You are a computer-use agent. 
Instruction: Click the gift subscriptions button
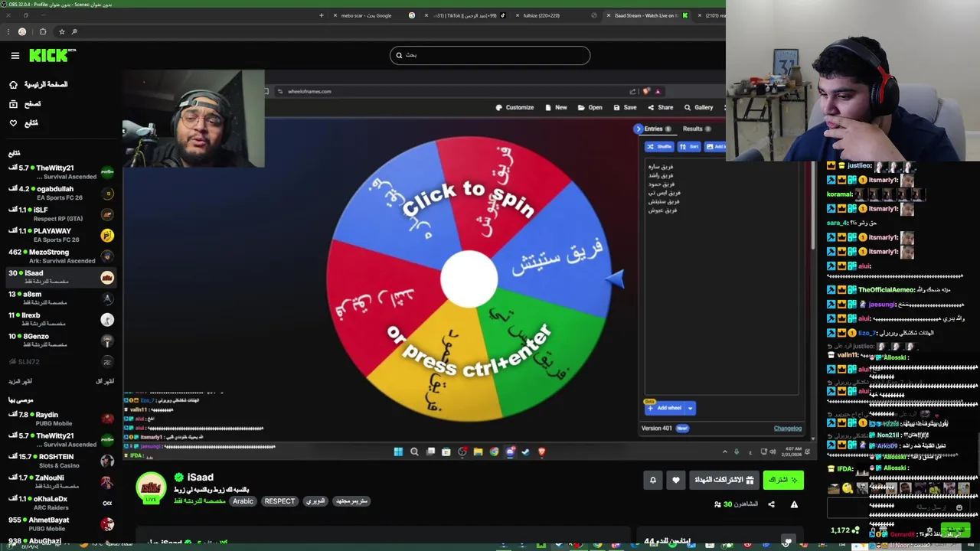[x=724, y=480]
